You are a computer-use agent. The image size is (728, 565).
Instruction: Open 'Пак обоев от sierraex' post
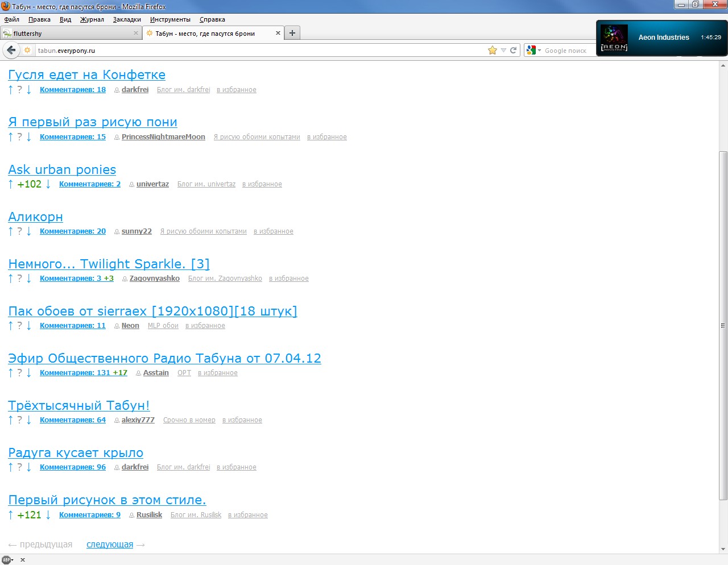(x=152, y=311)
